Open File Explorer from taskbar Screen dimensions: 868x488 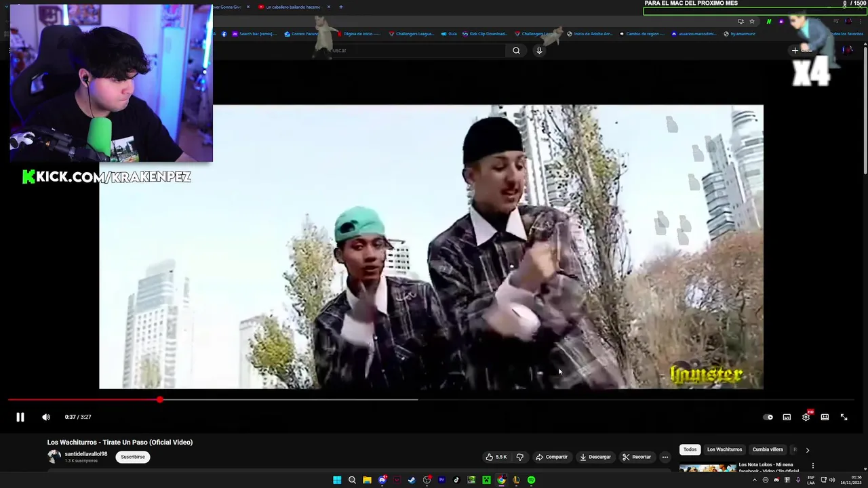367,480
